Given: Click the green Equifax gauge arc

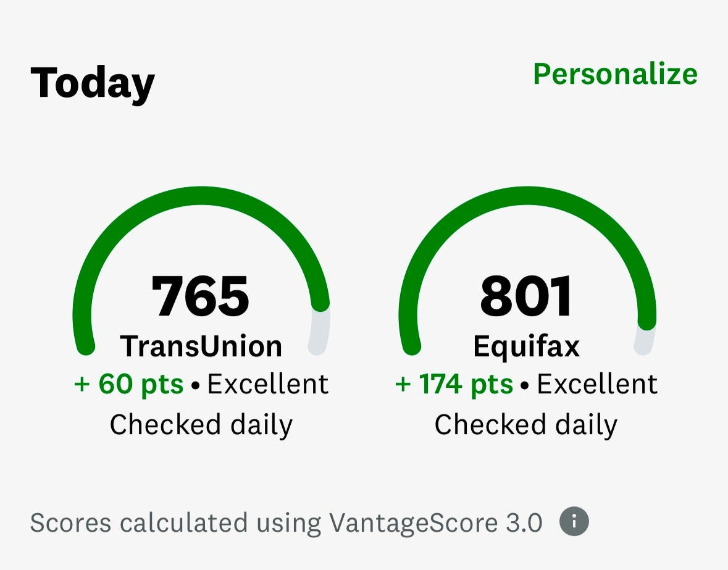Looking at the screenshot, I should (x=527, y=198).
